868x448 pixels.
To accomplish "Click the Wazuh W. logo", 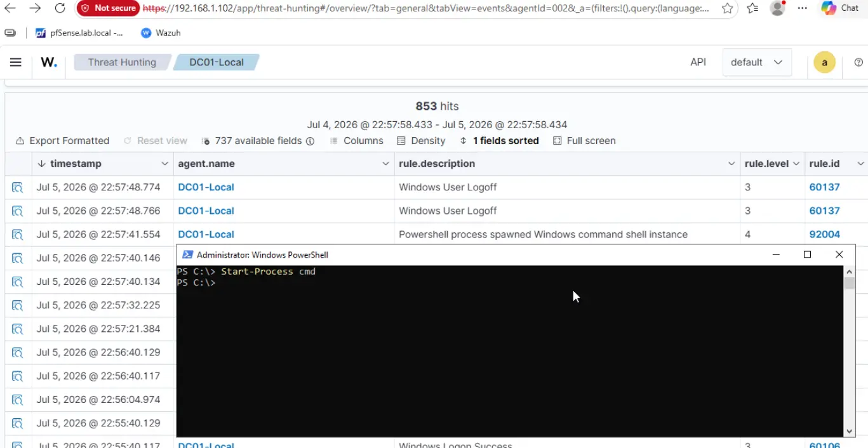I will pyautogui.click(x=49, y=62).
